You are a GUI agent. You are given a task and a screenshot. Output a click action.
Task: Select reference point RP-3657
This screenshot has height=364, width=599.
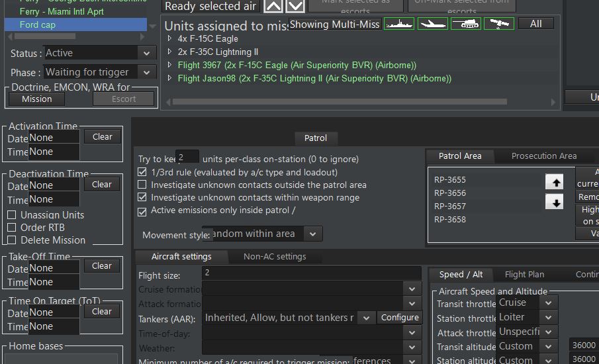coord(450,206)
